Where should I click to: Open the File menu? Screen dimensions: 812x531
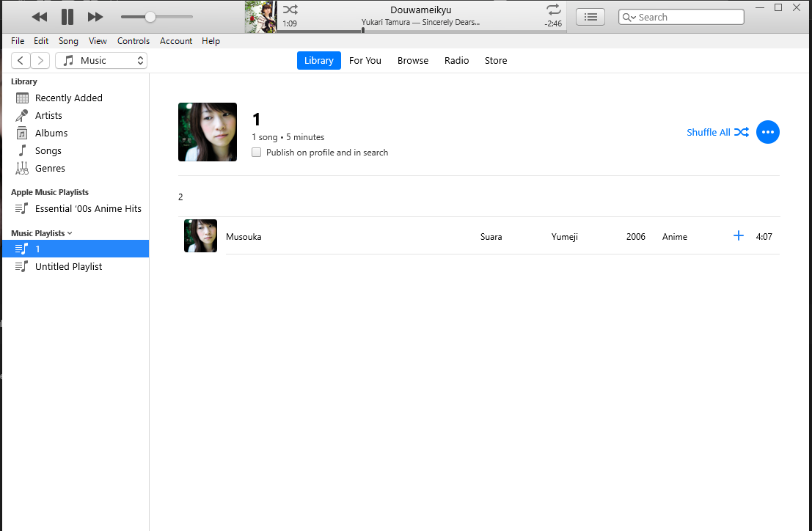pyautogui.click(x=18, y=41)
